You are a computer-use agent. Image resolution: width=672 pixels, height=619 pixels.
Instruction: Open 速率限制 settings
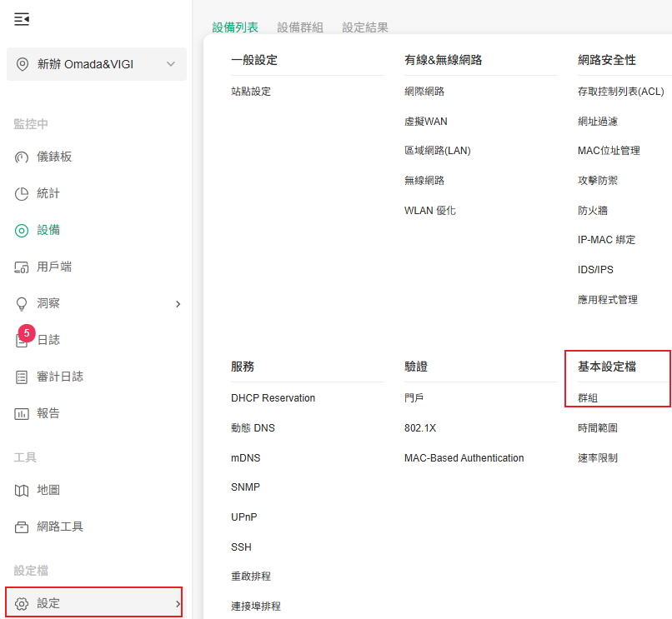(x=598, y=458)
